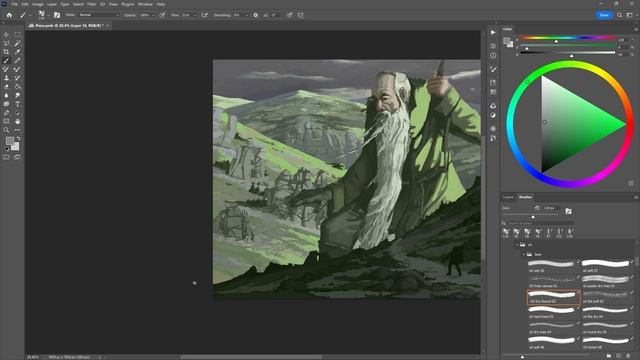
Task: Reset default foreground and background colors
Action: [7, 149]
